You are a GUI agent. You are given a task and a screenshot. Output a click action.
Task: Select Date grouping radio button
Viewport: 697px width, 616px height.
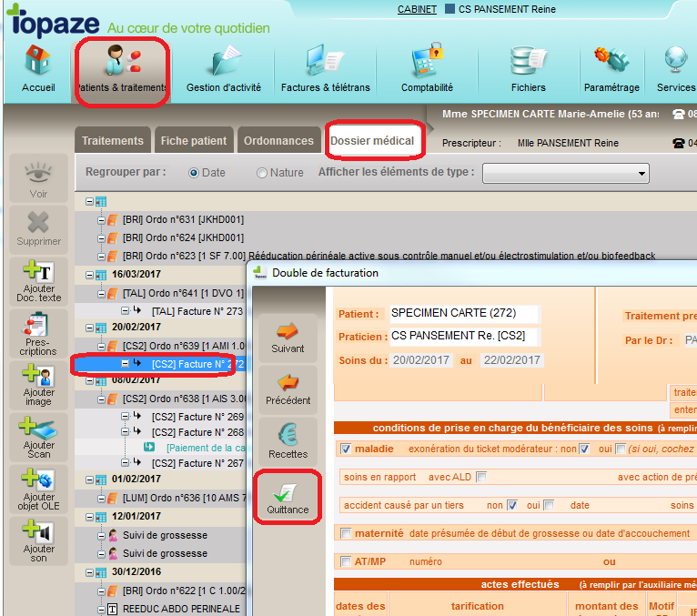[x=194, y=173]
